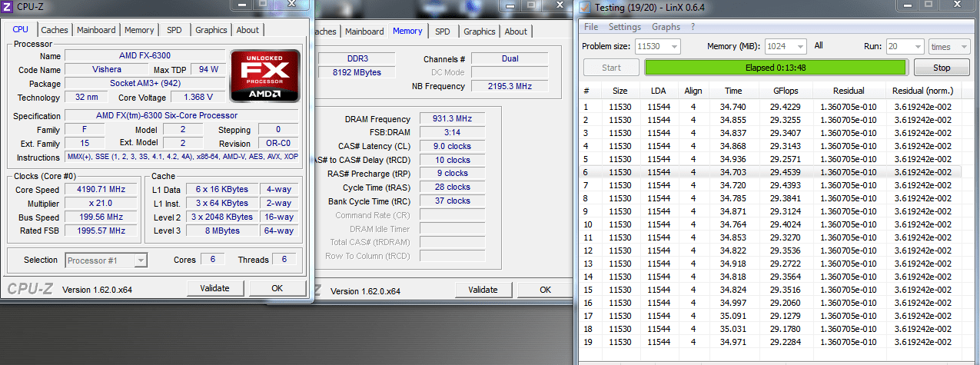The image size is (980, 365).
Task: Select Memory tab in rear CPU-Z window
Action: click(407, 31)
